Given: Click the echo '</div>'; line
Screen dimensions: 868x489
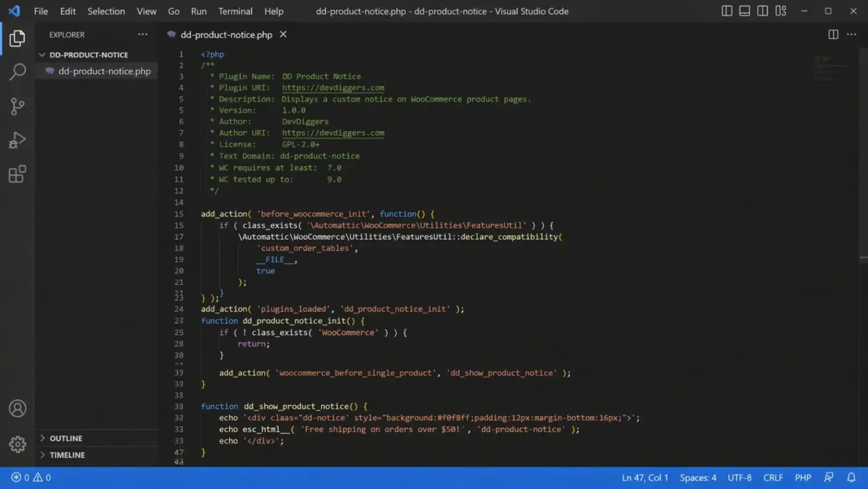Looking at the screenshot, I should (251, 441).
